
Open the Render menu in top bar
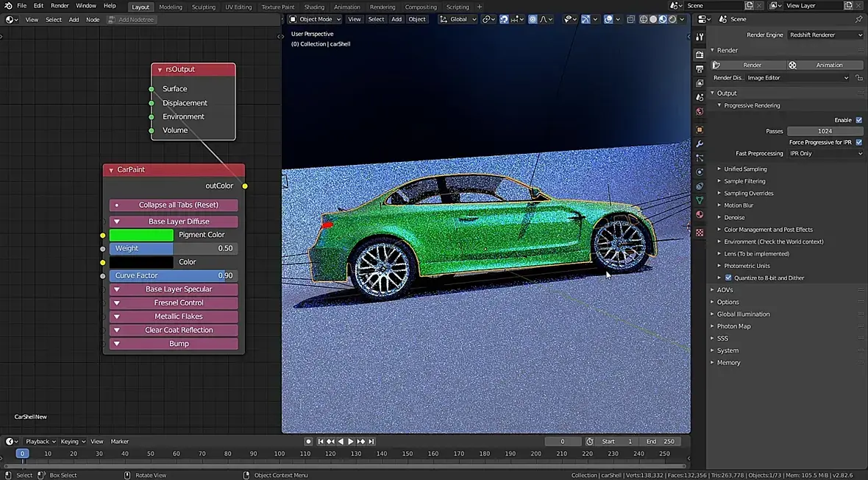click(x=60, y=6)
